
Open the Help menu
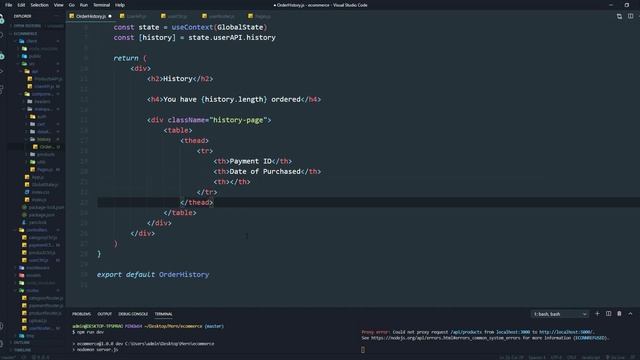(x=120, y=5)
